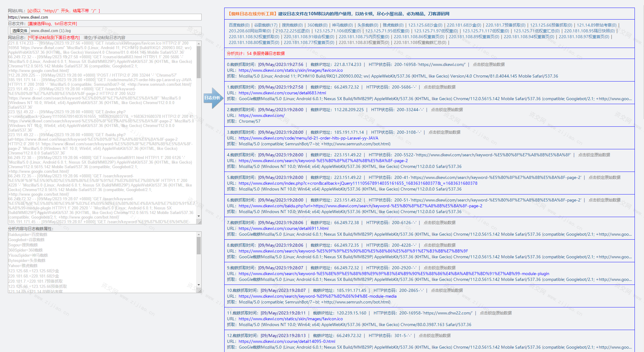Image resolution: width=644 pixels, height=352 pixels.
Task: Open entry 8 search keyword URL link
Action: coord(353,251)
